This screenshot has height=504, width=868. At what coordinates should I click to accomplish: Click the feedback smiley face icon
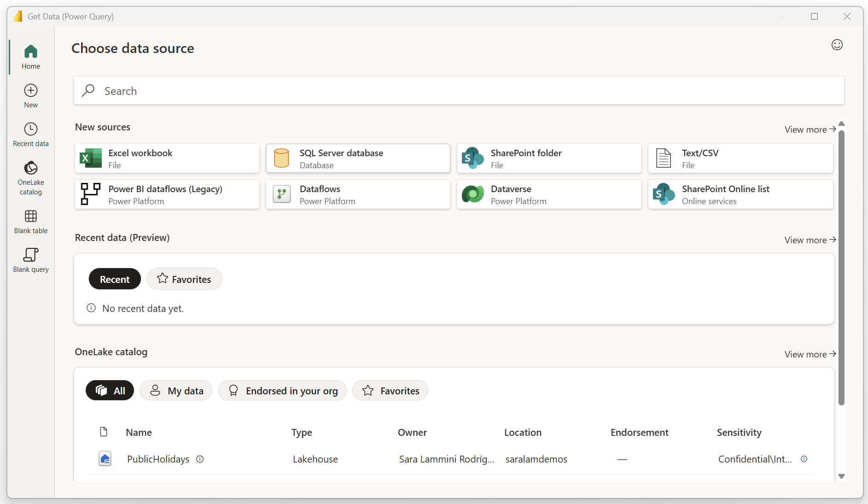tap(837, 45)
